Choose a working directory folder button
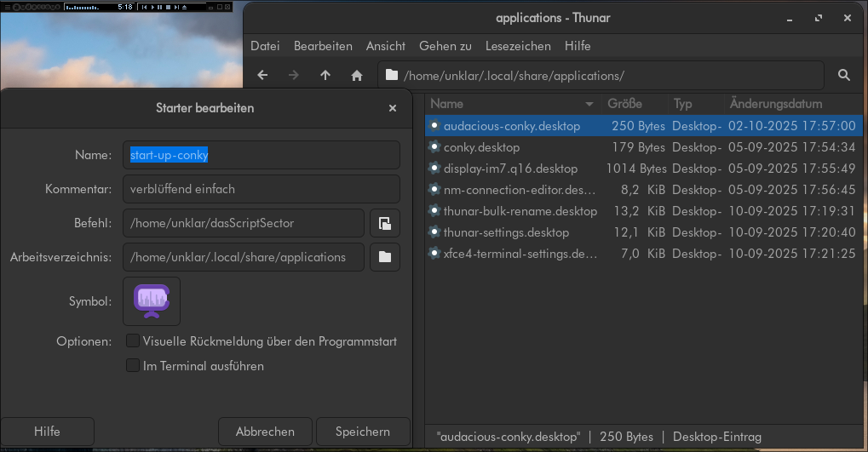 pos(385,257)
